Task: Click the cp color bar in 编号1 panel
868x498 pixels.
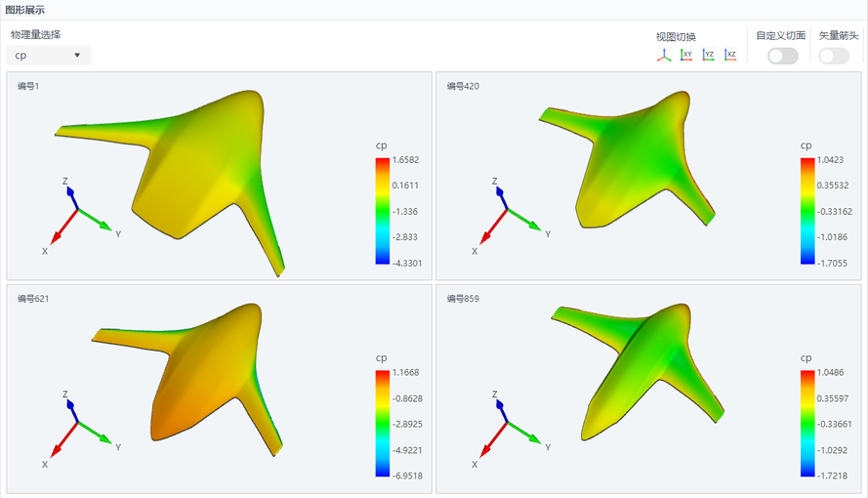Action: click(x=383, y=211)
